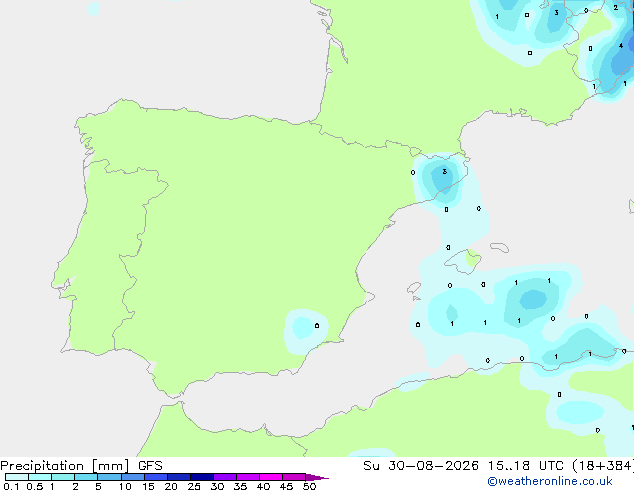Click the '50' legend scale label

[309, 486]
